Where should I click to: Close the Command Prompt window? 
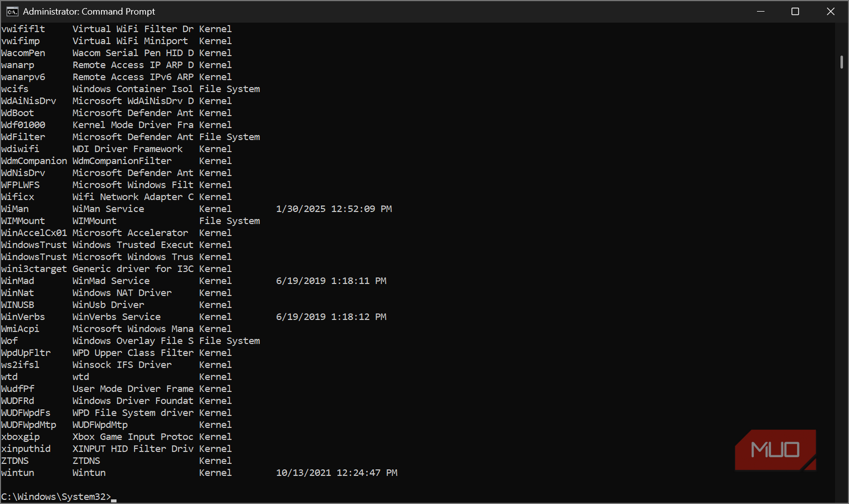830,11
